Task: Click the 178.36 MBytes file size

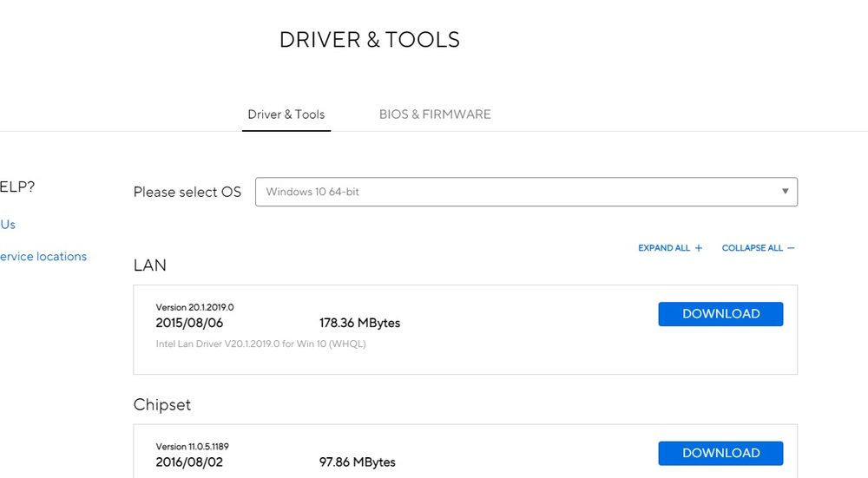Action: [359, 323]
